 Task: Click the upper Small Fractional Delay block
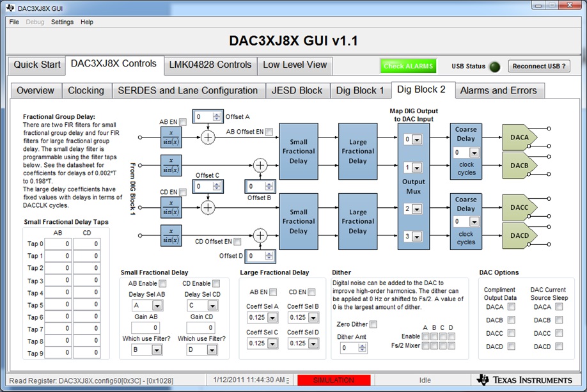(x=299, y=152)
